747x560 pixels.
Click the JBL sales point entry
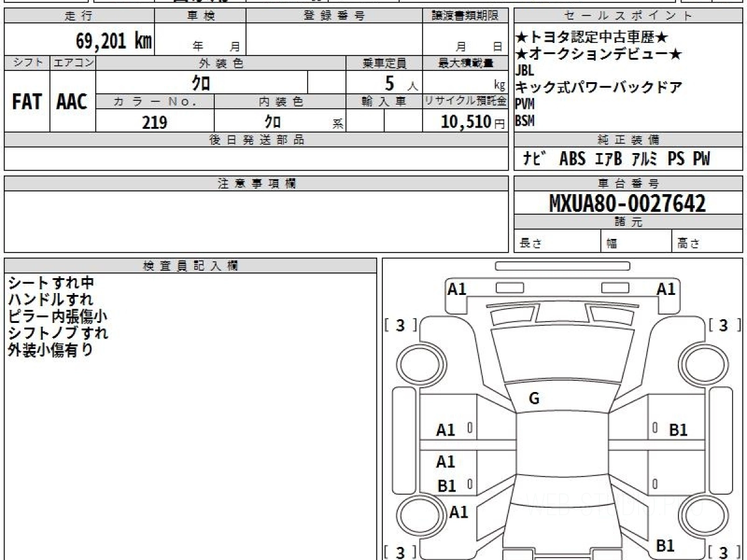pos(525,70)
